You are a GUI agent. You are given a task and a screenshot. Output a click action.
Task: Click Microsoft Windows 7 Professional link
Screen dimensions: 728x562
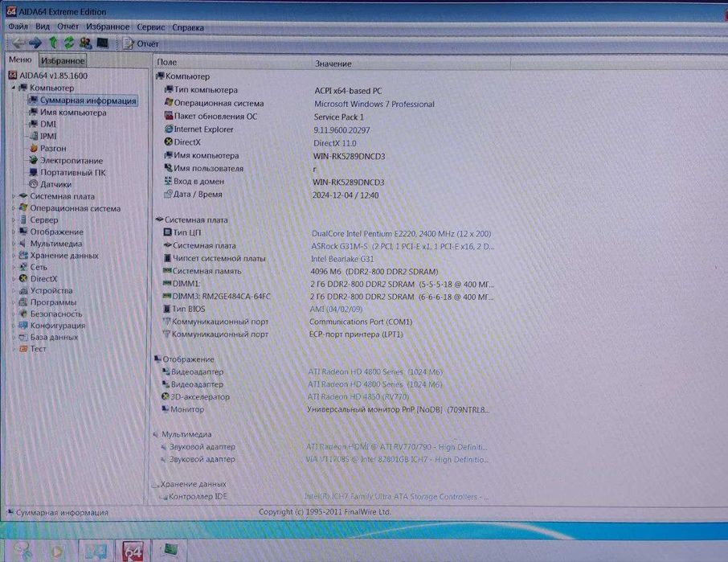374,104
